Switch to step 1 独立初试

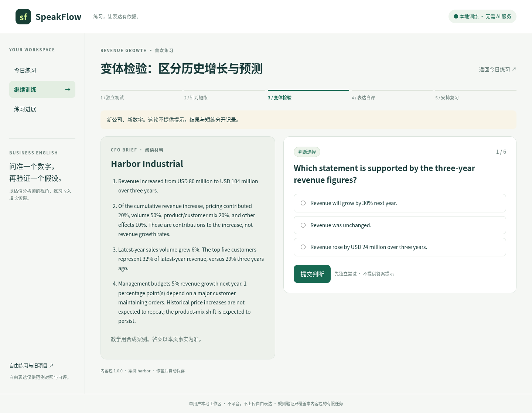click(x=141, y=95)
